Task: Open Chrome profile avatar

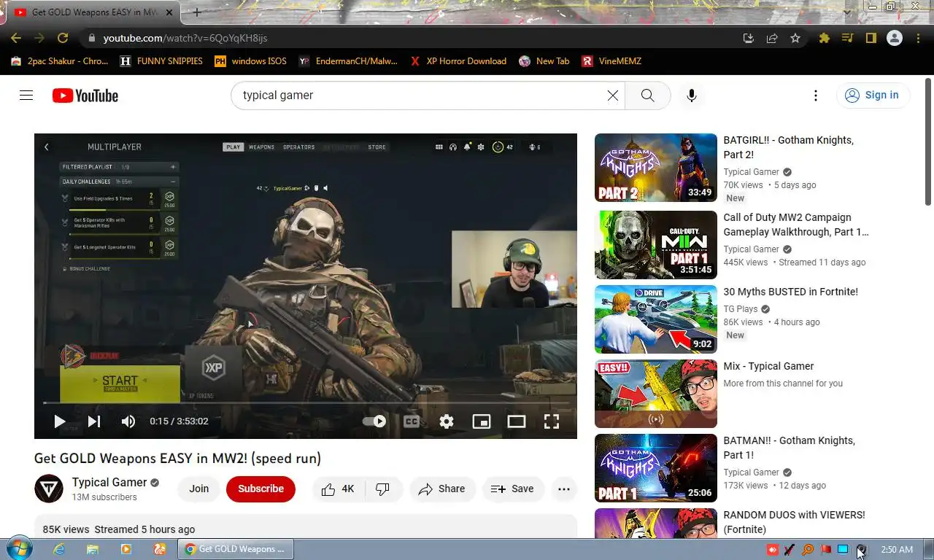Action: point(895,38)
